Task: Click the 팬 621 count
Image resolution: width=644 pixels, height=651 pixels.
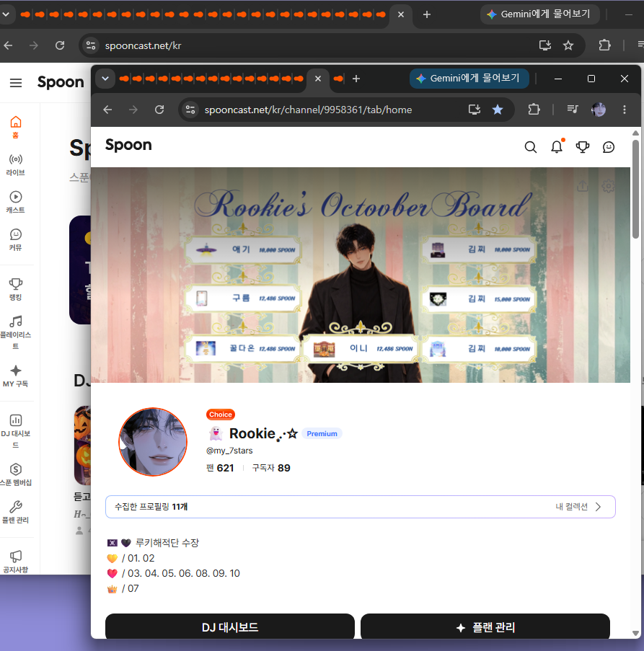Action: click(x=220, y=468)
